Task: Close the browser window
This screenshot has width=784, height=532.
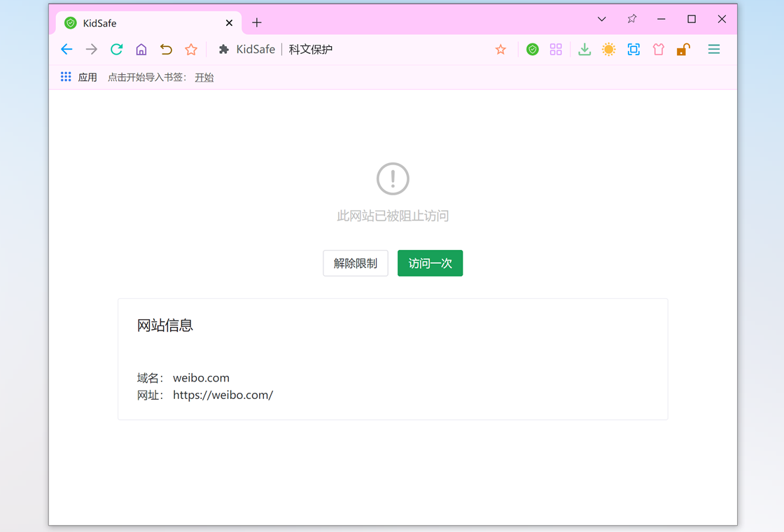Action: click(722, 19)
